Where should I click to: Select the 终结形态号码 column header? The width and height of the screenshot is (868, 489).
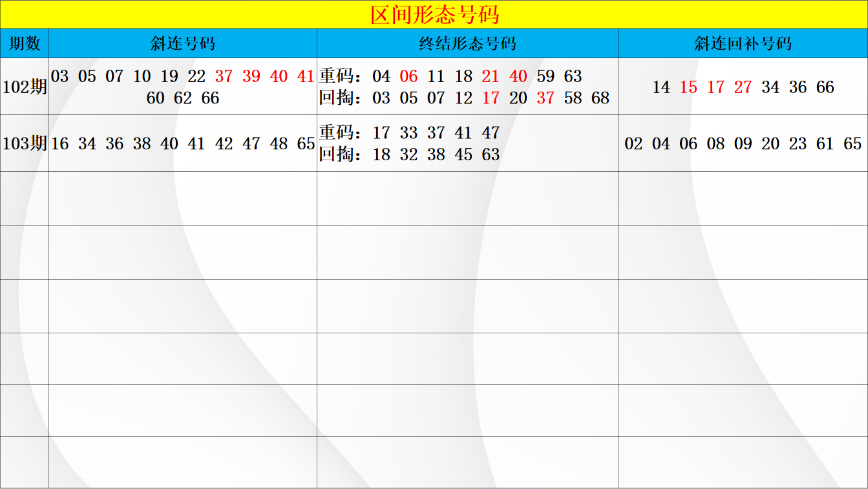(x=467, y=43)
